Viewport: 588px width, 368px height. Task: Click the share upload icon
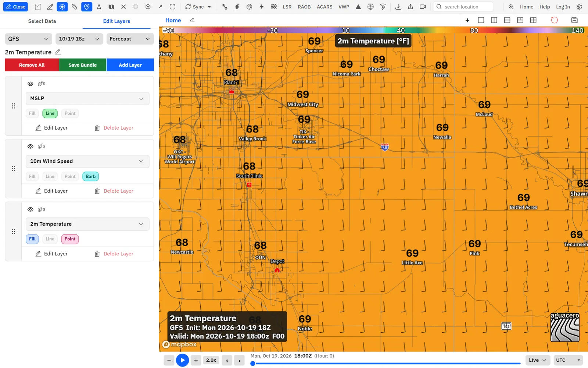[410, 7]
